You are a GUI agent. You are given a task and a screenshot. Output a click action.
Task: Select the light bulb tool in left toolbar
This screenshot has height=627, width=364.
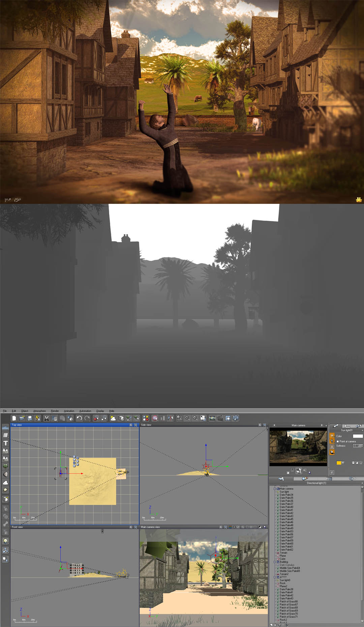click(x=5, y=541)
